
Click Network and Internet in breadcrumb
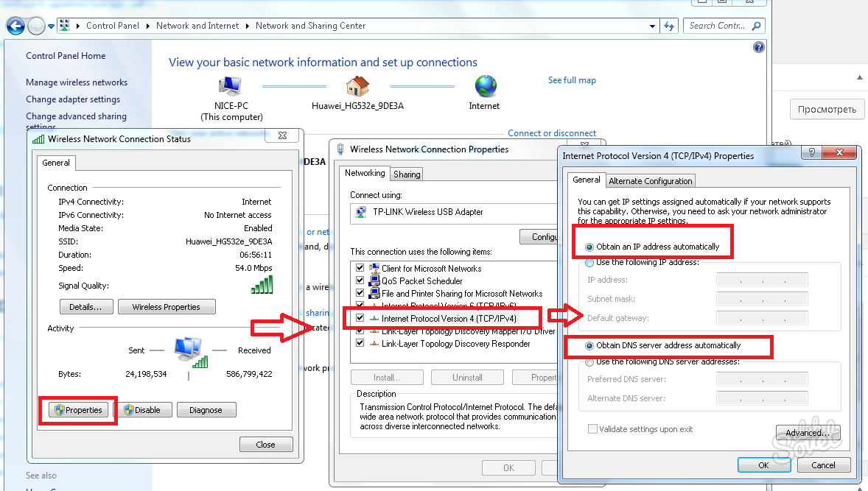(197, 26)
